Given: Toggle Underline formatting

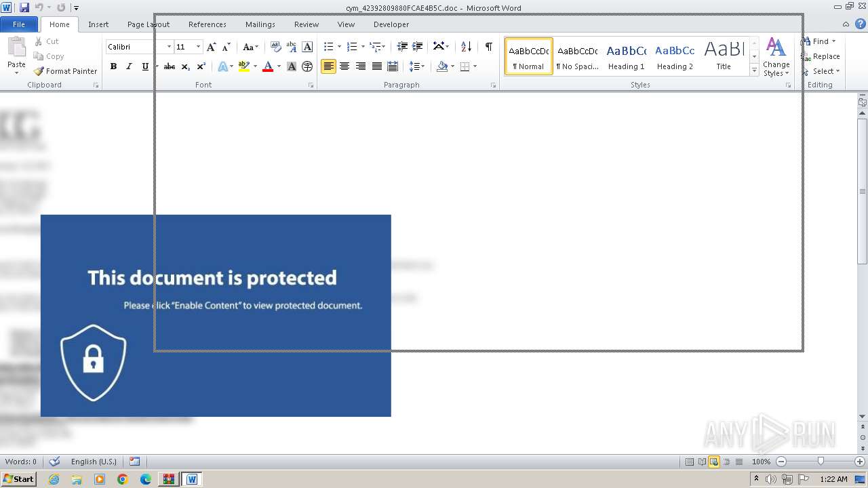Looking at the screenshot, I should click(x=145, y=66).
